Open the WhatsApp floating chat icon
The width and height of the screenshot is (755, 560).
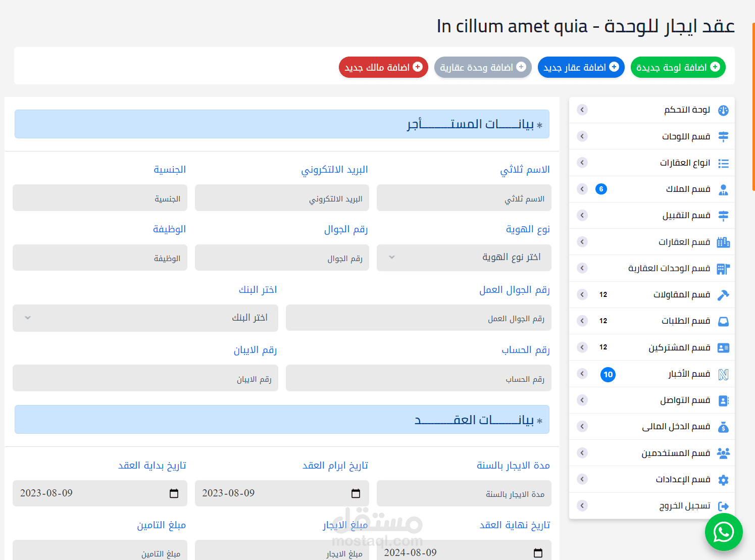click(x=724, y=532)
